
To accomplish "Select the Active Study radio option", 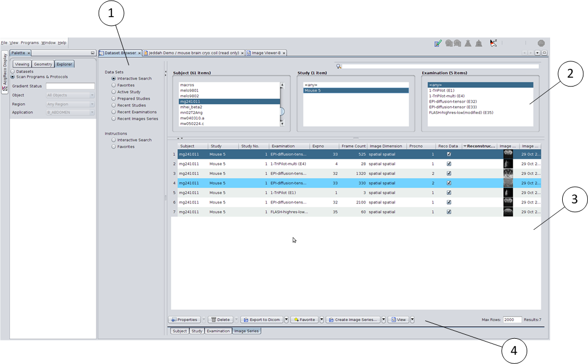I will click(x=113, y=92).
